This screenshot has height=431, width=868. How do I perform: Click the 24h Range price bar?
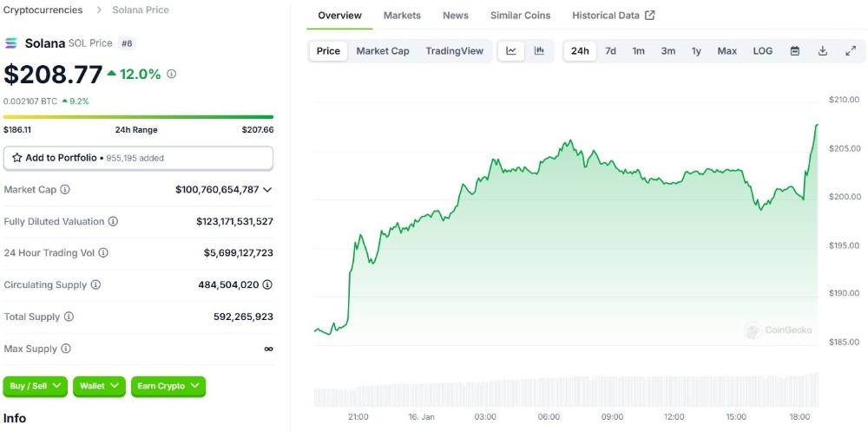138,117
